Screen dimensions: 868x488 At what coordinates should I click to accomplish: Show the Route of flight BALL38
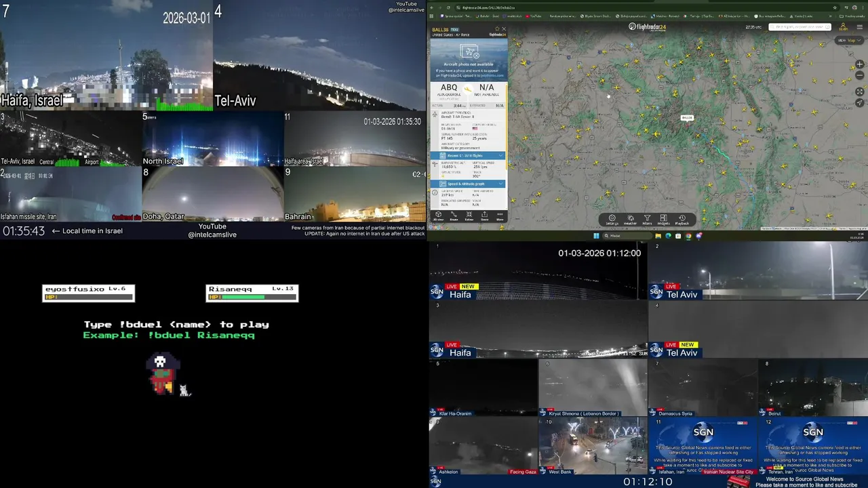coord(454,216)
